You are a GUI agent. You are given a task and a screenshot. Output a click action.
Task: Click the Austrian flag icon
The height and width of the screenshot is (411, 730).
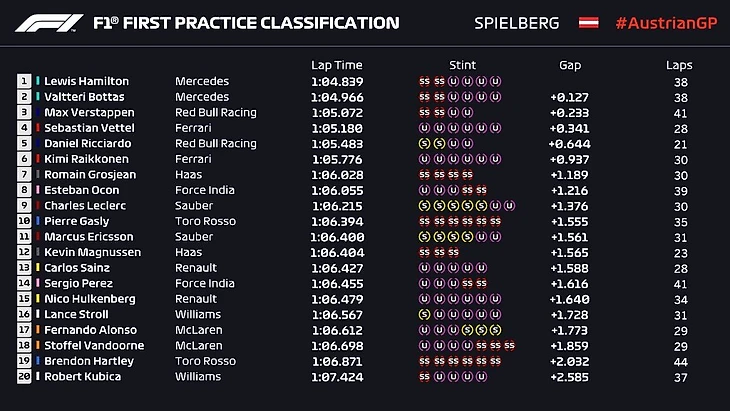[589, 23]
